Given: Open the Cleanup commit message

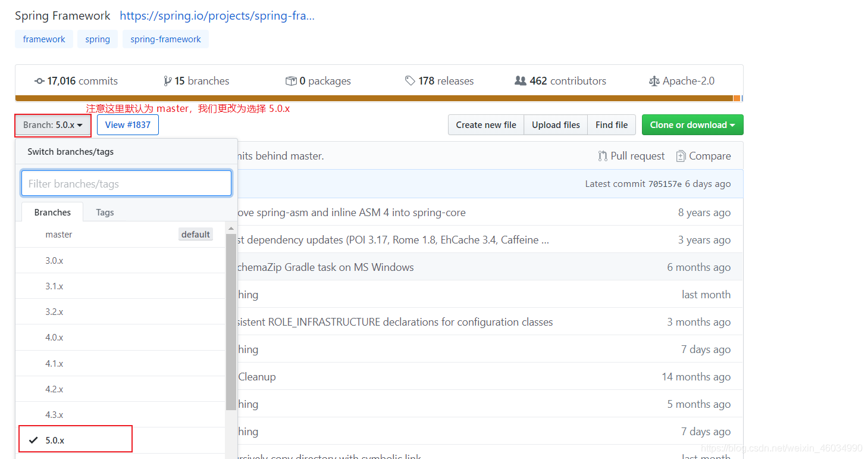Looking at the screenshot, I should tap(257, 377).
